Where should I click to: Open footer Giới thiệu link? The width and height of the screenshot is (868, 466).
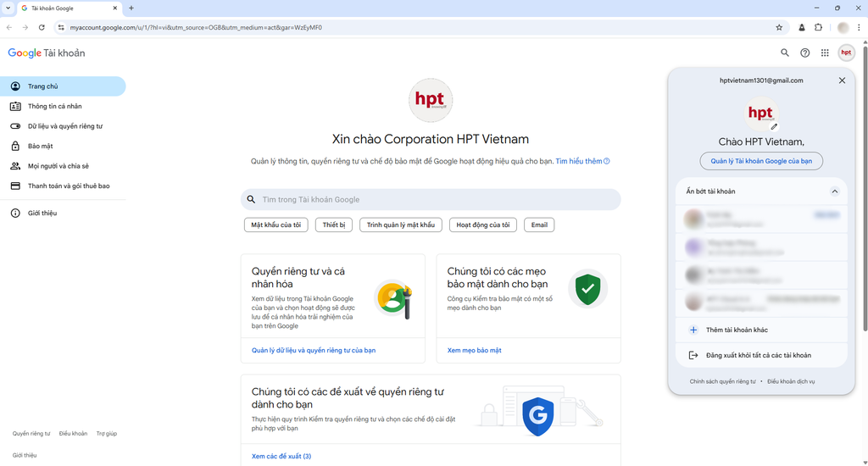pos(25,455)
